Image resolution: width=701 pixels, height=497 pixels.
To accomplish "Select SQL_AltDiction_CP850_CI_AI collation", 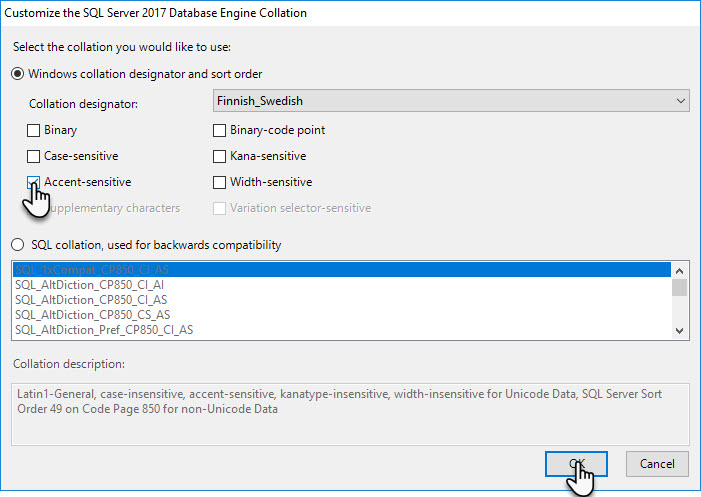I will (342, 285).
